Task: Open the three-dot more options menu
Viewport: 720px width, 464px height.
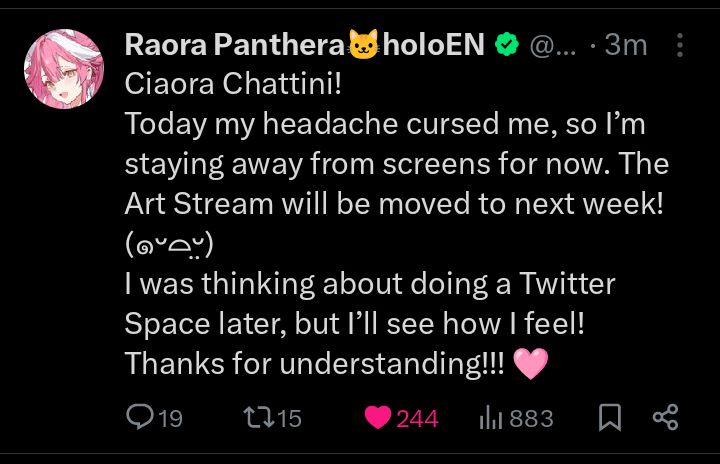Action: point(680,45)
